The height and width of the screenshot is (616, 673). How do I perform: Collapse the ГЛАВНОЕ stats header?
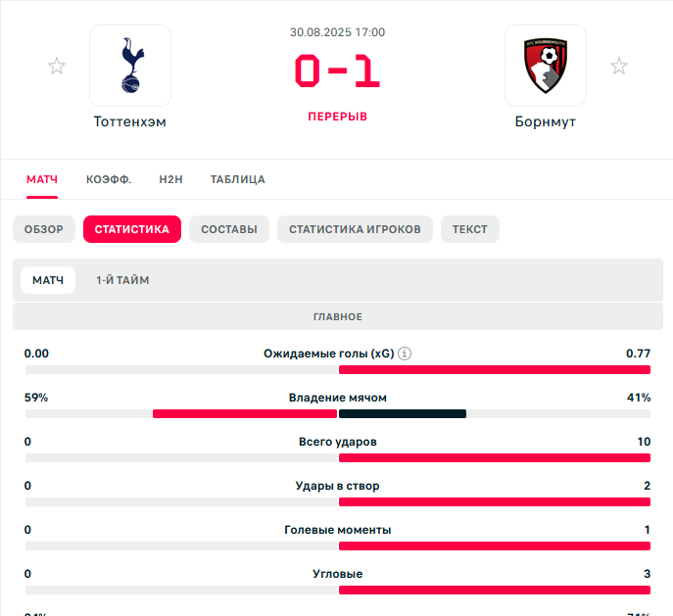(338, 316)
